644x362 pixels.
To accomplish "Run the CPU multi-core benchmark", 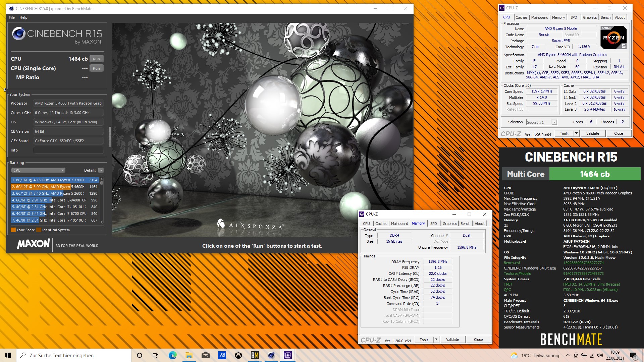I will point(97,59).
